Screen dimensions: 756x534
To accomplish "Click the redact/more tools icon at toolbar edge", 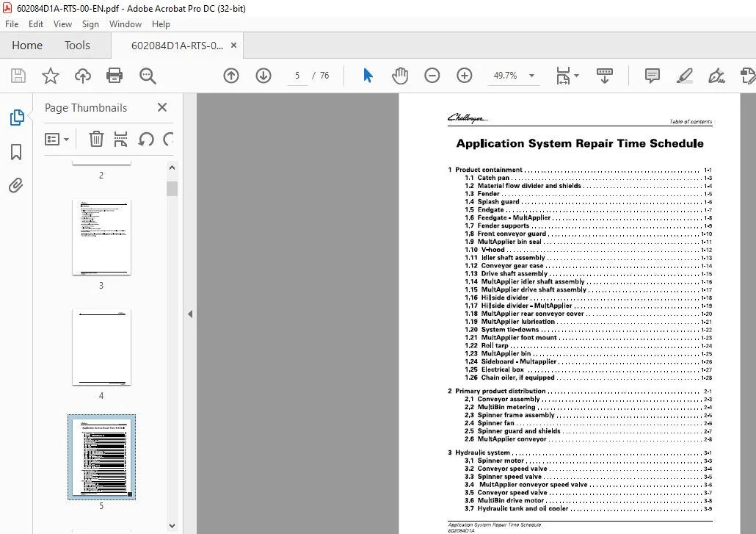I will click(x=747, y=76).
